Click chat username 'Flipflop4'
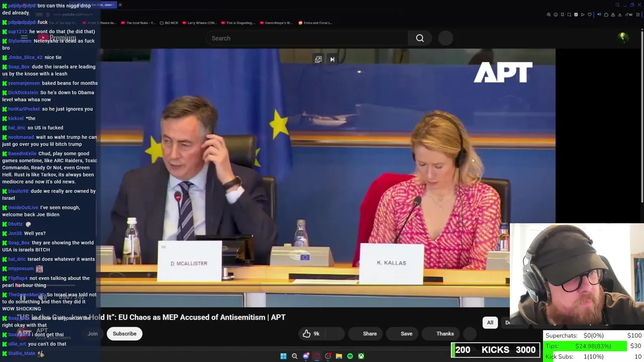Image resolution: width=644 pixels, height=362 pixels. pyautogui.click(x=18, y=278)
